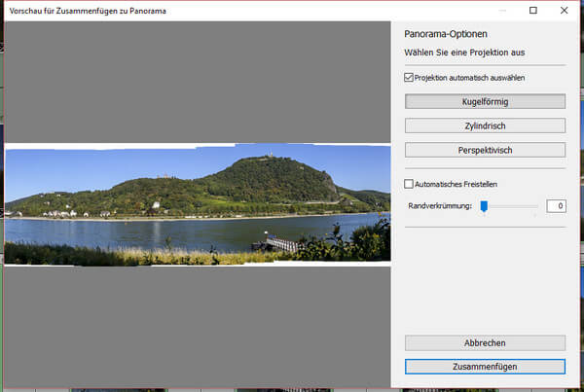
Task: Pick the Perspektivisch projection
Action: pos(485,150)
